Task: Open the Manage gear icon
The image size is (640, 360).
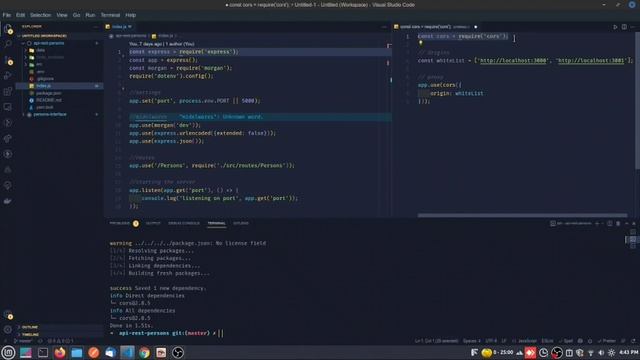Action: pos(8,329)
